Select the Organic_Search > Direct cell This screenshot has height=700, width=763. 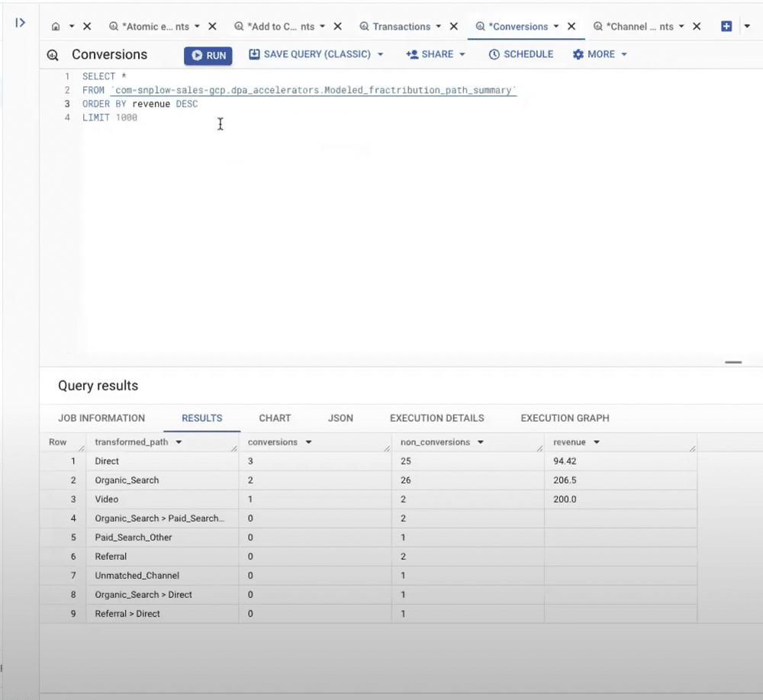163,595
